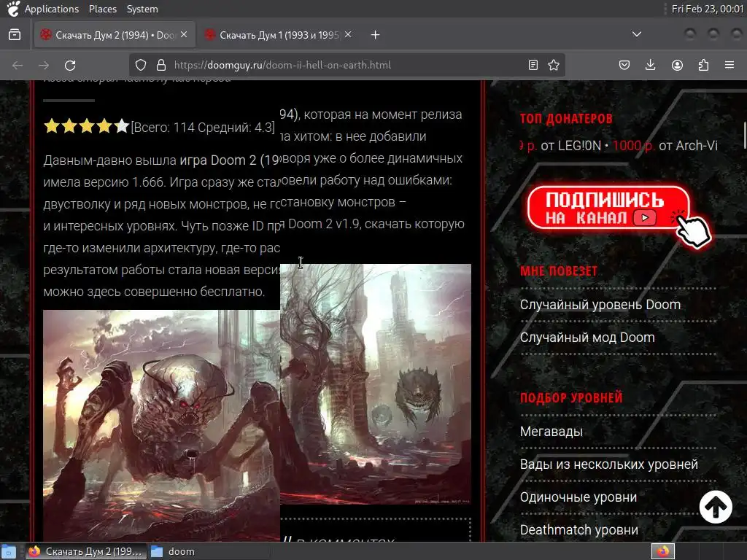Viewport: 747px width, 560px height.
Task: Go forward to next page
Action: tap(44, 65)
